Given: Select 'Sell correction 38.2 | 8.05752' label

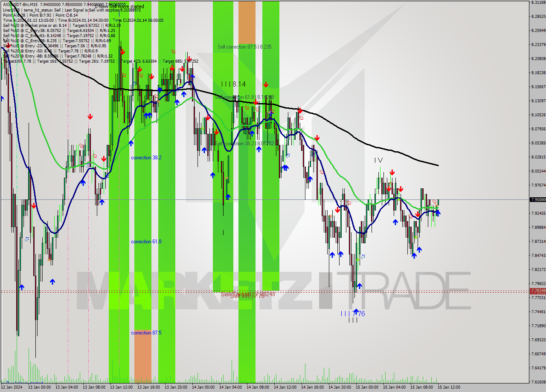Looking at the screenshot, I should (x=244, y=144).
